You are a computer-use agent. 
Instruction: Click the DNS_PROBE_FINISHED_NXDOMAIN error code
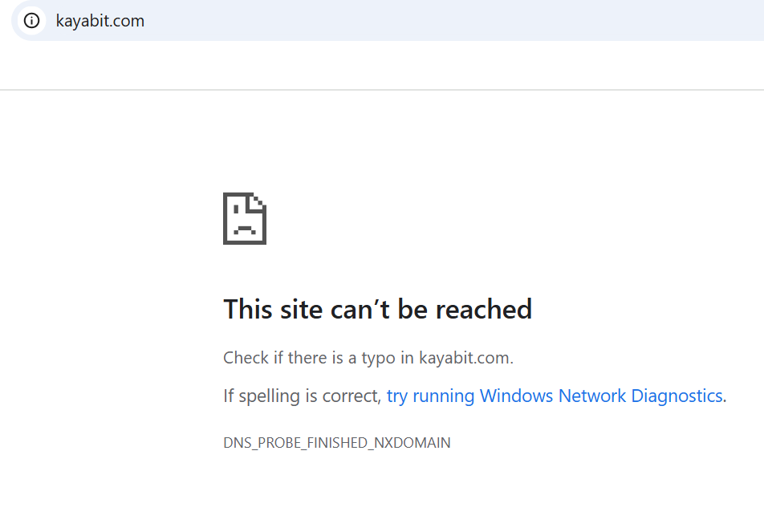point(337,443)
